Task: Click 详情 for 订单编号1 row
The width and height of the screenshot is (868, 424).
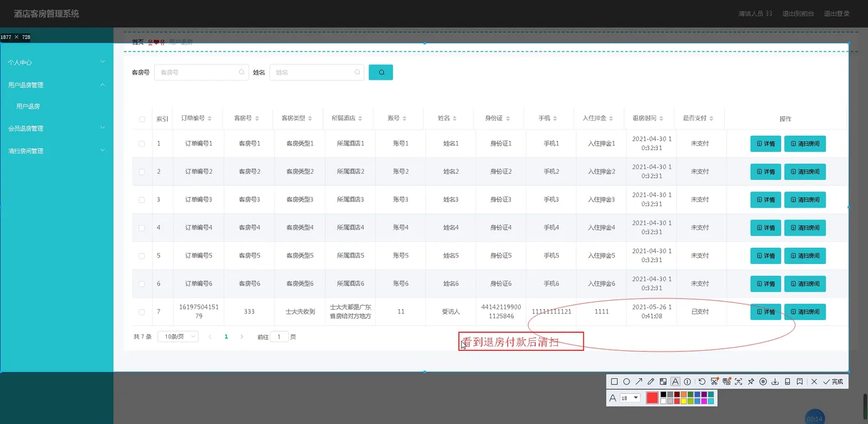Action: click(766, 144)
